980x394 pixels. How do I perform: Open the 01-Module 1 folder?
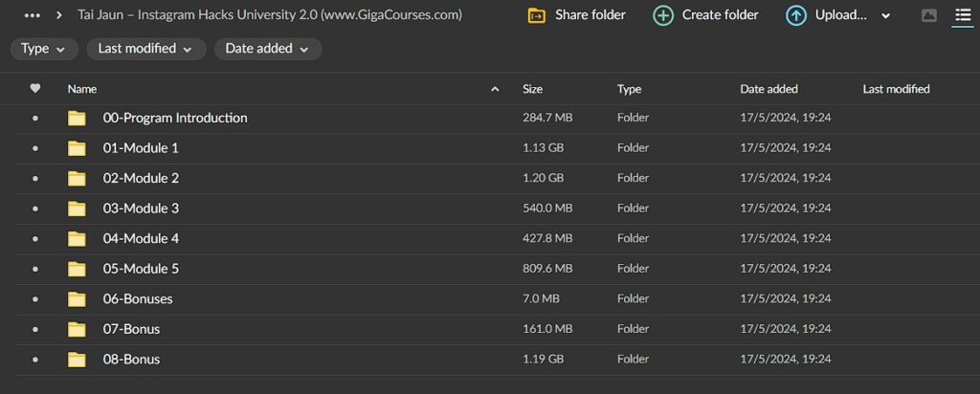pyautogui.click(x=141, y=148)
